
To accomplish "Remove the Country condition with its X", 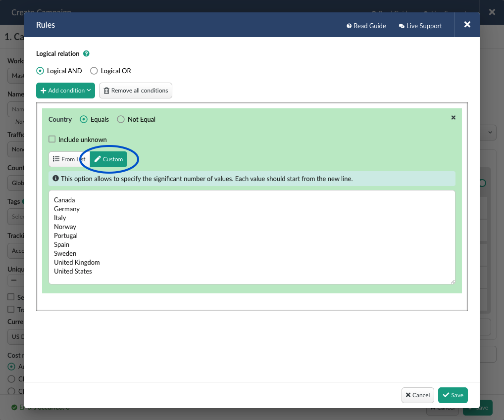I will (453, 118).
